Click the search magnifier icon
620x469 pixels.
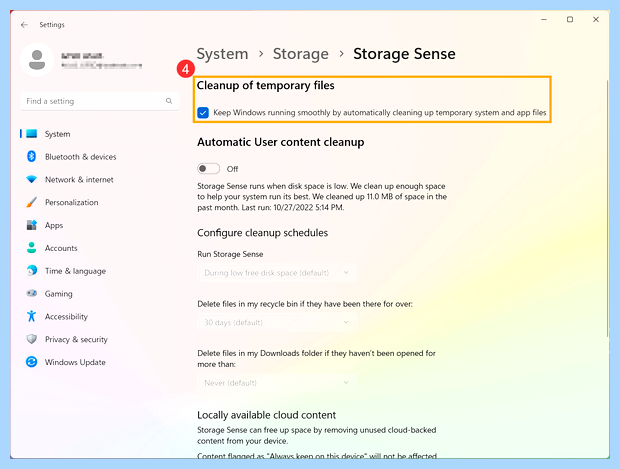(x=169, y=101)
